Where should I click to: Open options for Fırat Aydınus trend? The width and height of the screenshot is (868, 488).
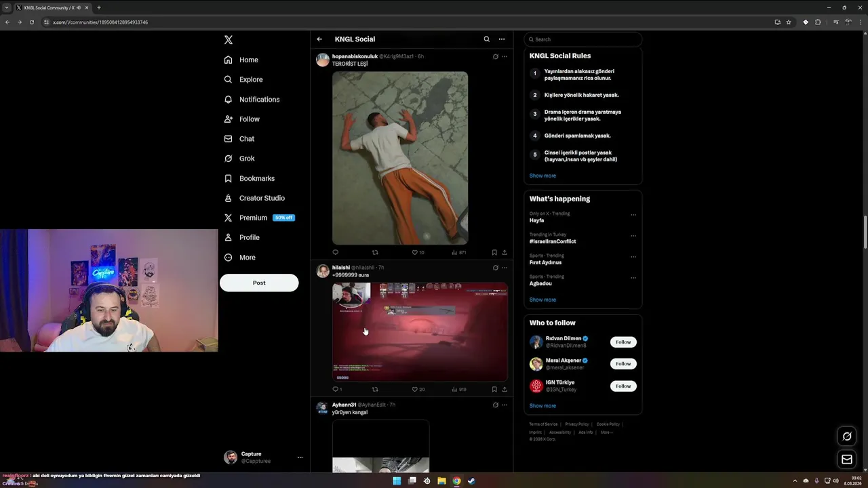click(633, 257)
